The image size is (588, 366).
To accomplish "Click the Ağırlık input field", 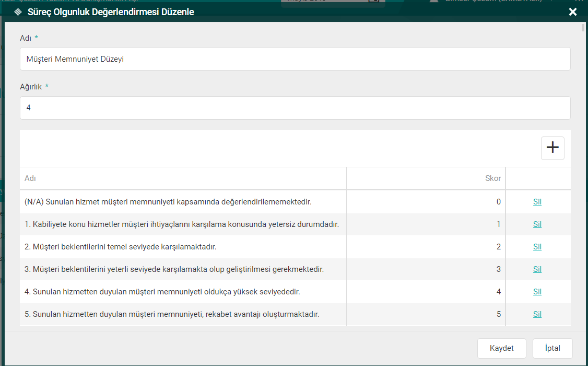I will click(295, 108).
